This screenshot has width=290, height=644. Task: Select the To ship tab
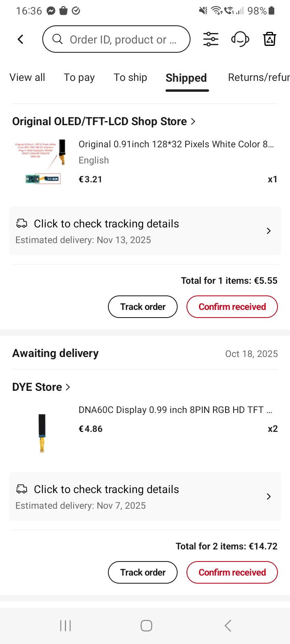130,77
